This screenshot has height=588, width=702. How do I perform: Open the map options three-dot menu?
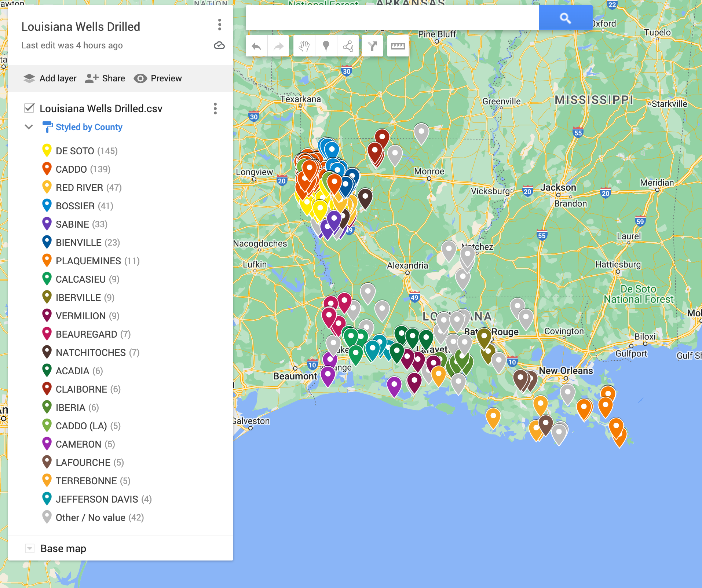click(220, 25)
